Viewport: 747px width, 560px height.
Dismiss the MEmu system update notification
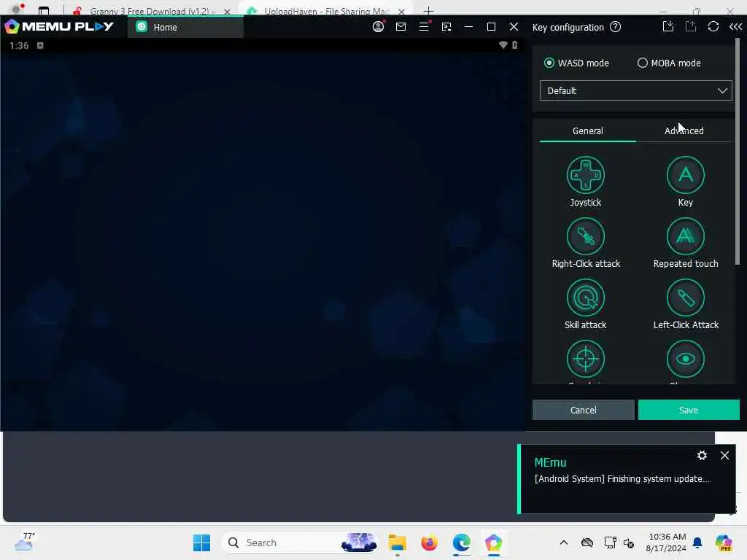click(724, 455)
